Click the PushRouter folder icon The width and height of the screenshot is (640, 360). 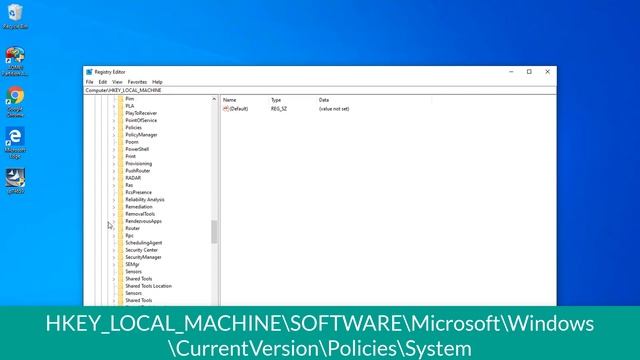tap(120, 171)
